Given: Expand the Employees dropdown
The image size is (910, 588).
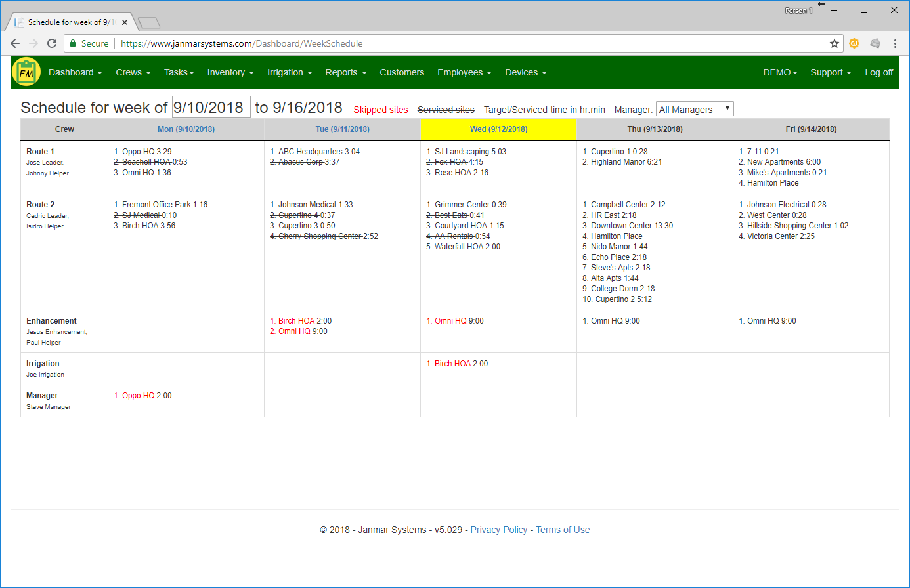Looking at the screenshot, I should click(x=464, y=72).
